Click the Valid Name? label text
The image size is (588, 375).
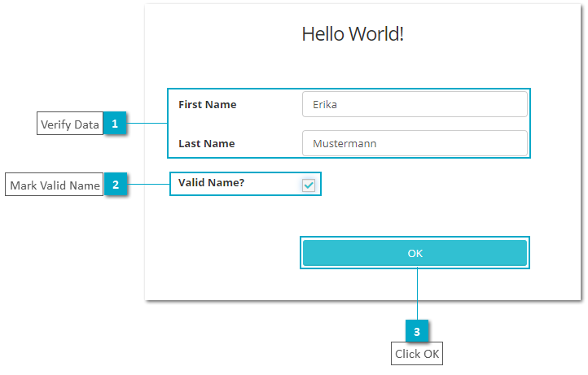click(x=211, y=183)
